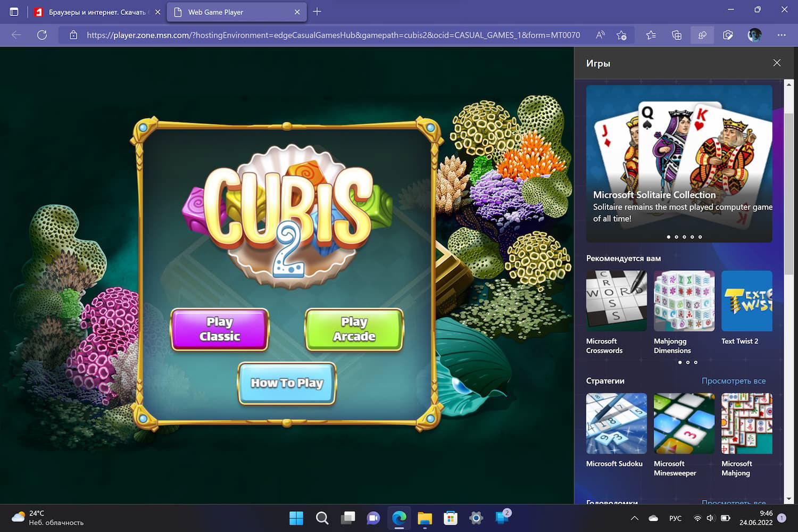View all Стратегии games link
Image resolution: width=798 pixels, height=532 pixels.
[734, 381]
